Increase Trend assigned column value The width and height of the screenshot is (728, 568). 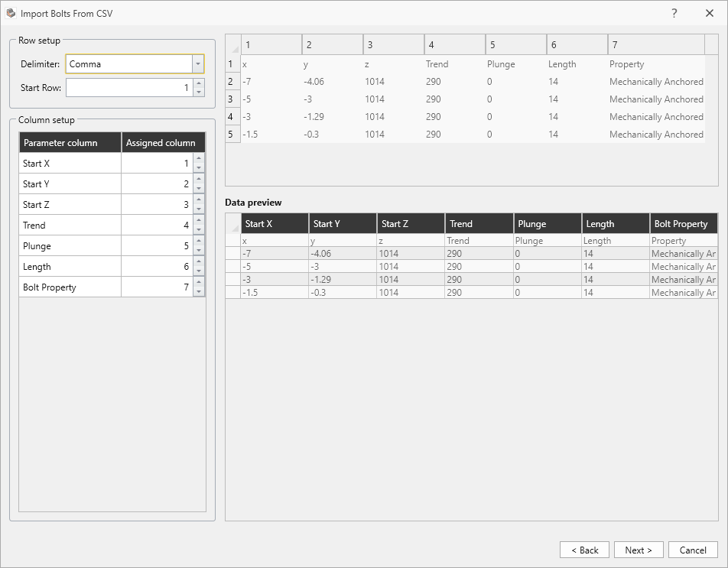click(x=199, y=220)
